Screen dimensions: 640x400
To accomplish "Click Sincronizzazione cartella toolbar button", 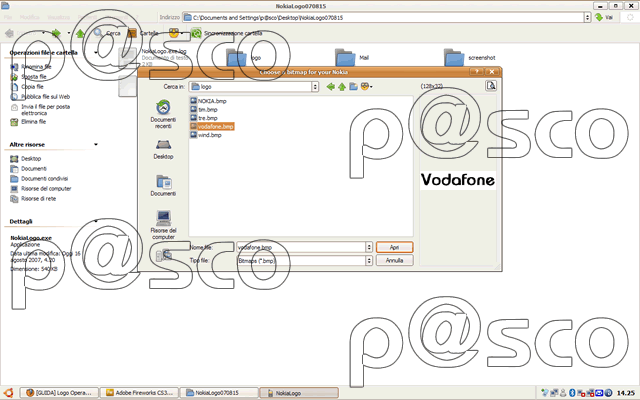I will pyautogui.click(x=227, y=33).
